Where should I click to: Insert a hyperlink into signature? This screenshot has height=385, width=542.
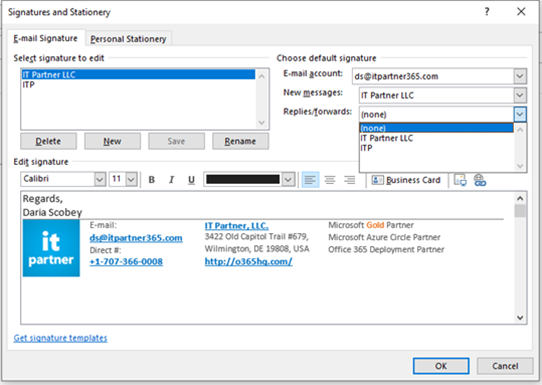click(479, 180)
